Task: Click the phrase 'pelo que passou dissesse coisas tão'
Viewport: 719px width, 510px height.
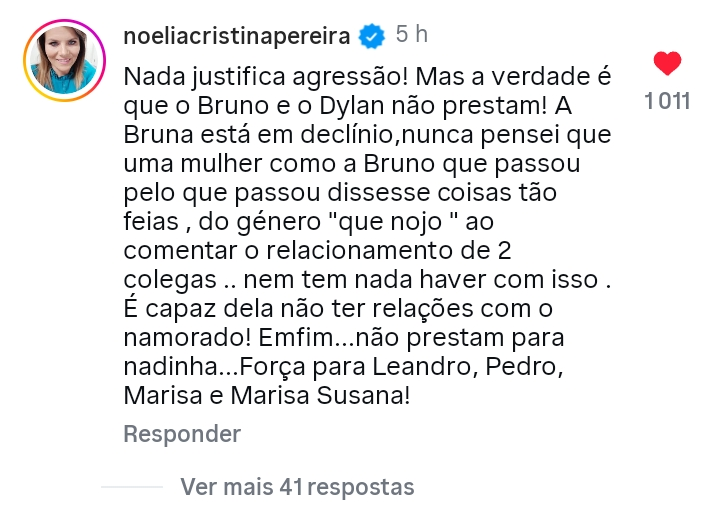Action: [x=340, y=193]
